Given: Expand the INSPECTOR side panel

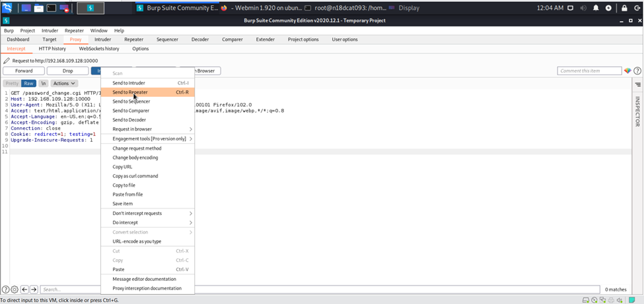Looking at the screenshot, I should [638, 111].
